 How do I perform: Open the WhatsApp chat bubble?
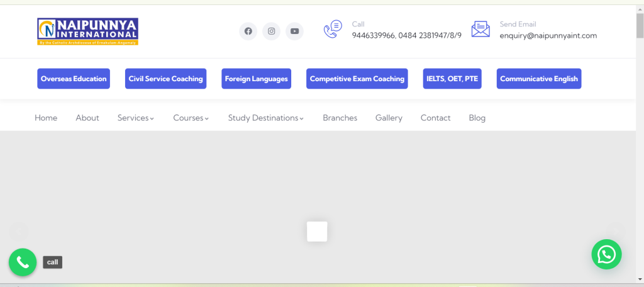tap(606, 254)
